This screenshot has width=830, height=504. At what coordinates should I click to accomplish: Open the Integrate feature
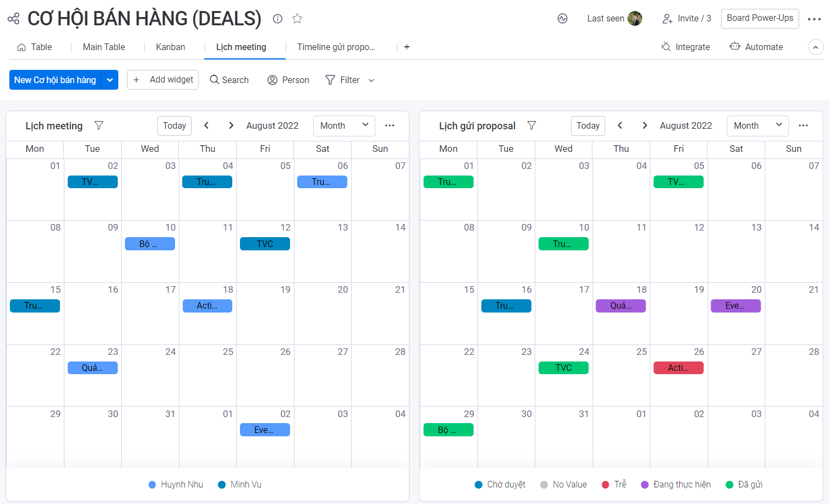(x=685, y=47)
